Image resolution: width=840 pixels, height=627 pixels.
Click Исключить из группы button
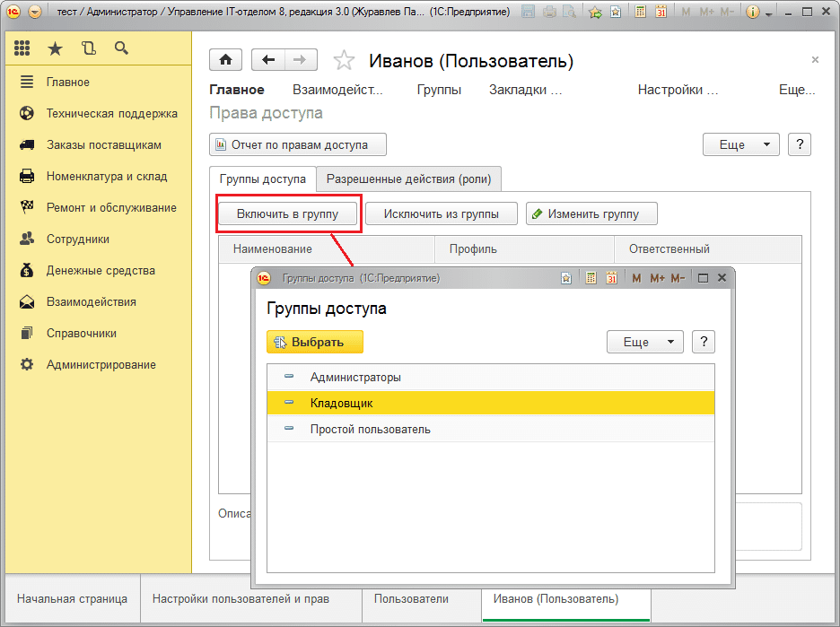click(442, 213)
